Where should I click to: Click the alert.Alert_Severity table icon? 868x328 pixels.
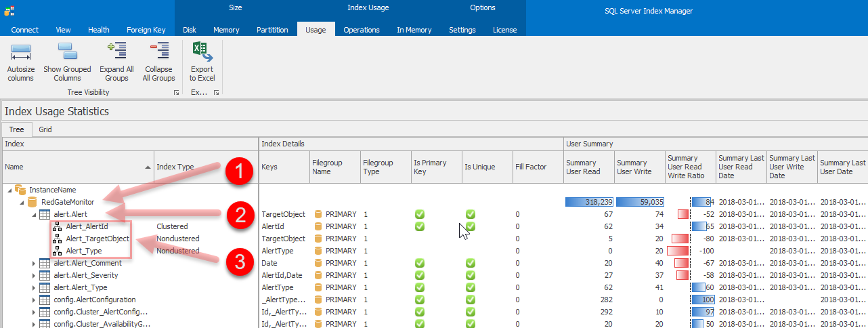pyautogui.click(x=45, y=275)
